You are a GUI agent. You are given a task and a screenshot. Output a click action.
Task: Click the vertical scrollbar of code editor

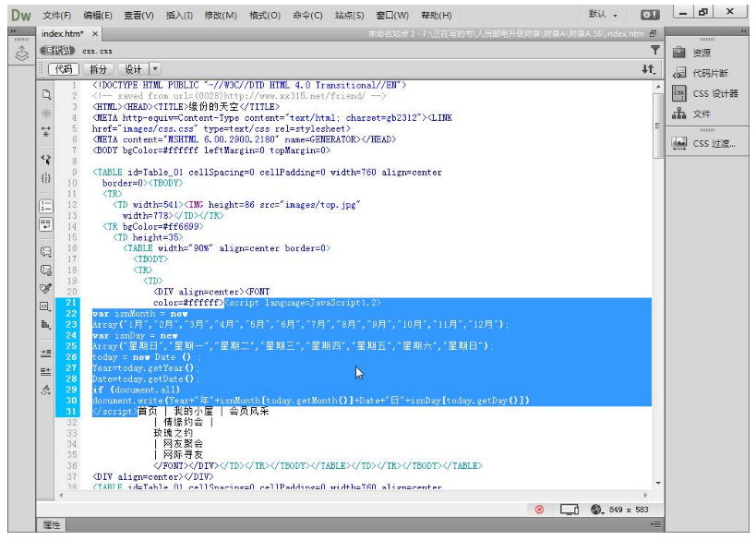tap(657, 277)
